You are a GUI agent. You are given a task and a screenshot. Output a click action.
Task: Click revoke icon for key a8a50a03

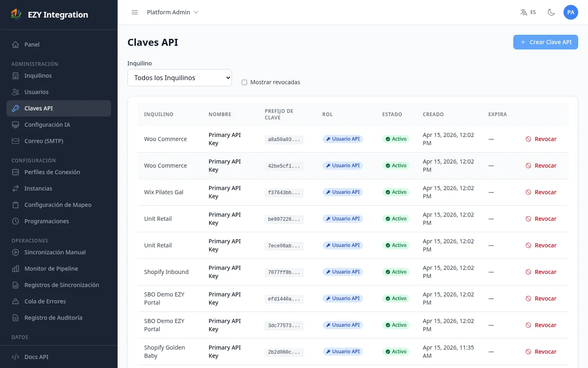528,139
